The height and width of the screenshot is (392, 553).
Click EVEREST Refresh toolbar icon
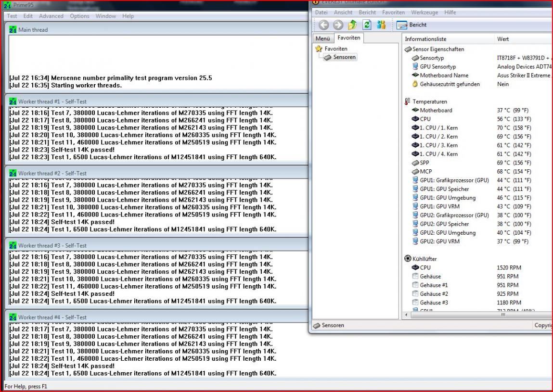tap(367, 25)
